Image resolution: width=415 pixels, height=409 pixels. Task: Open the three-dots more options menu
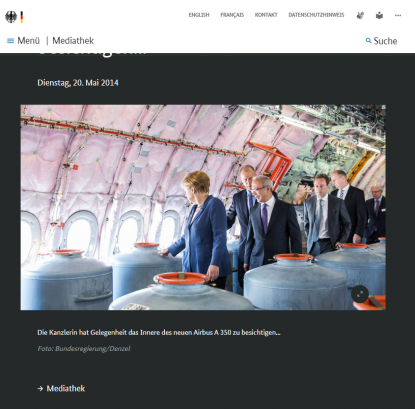tap(398, 15)
